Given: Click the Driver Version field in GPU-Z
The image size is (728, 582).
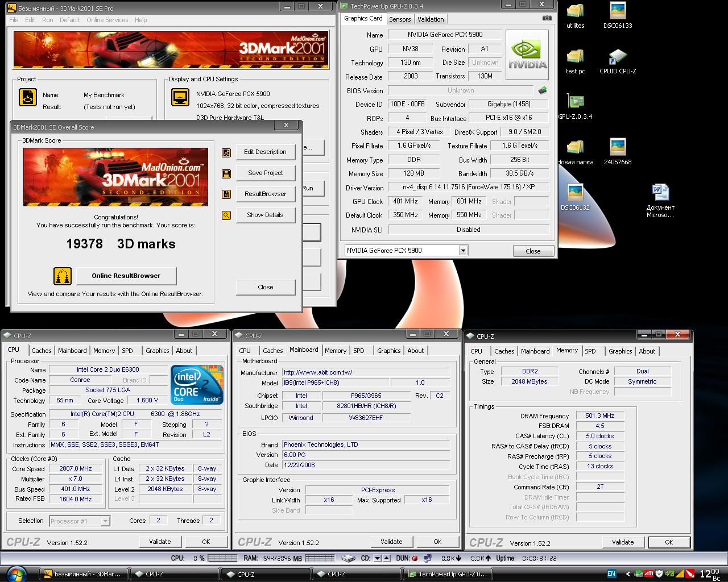Looking at the screenshot, I should click(x=469, y=188).
